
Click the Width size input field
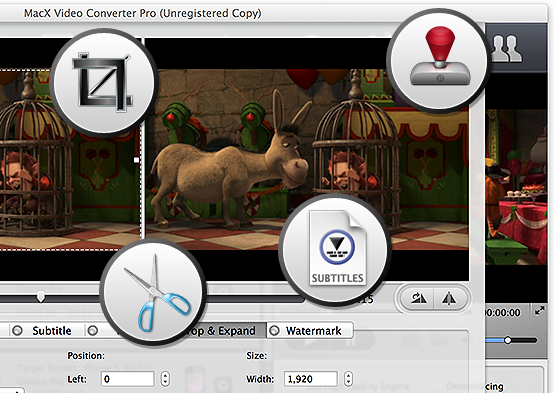[x=311, y=379]
